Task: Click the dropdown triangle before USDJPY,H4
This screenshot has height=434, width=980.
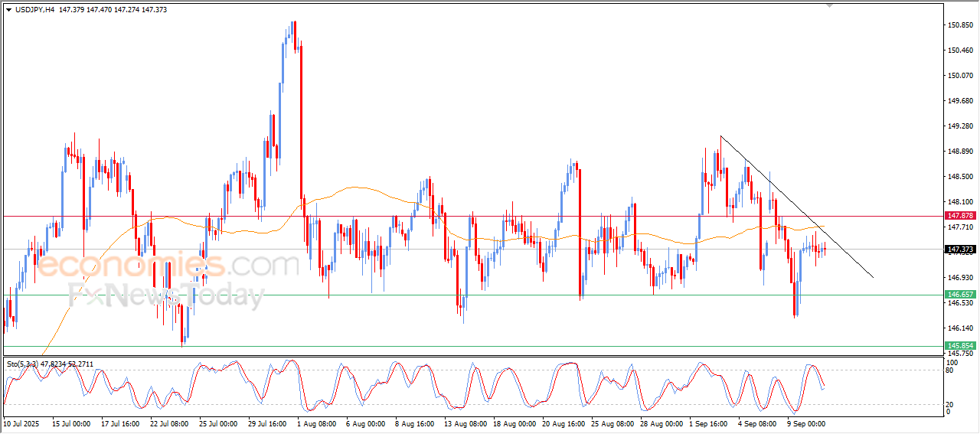Action: [8, 9]
